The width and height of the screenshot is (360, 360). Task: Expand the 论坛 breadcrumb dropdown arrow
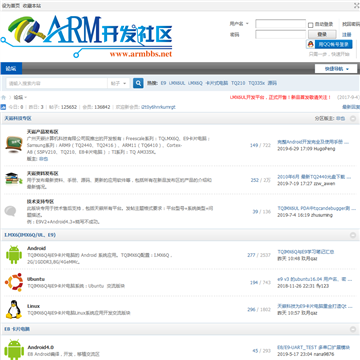pyautogui.click(x=26, y=98)
